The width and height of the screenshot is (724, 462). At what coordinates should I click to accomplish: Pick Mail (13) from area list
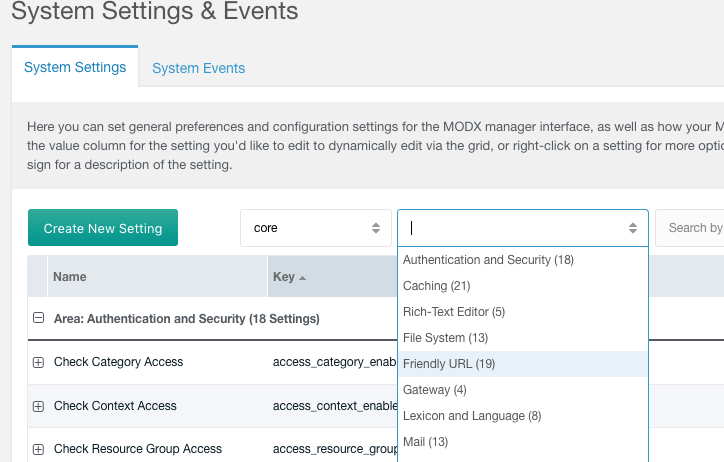point(523,442)
